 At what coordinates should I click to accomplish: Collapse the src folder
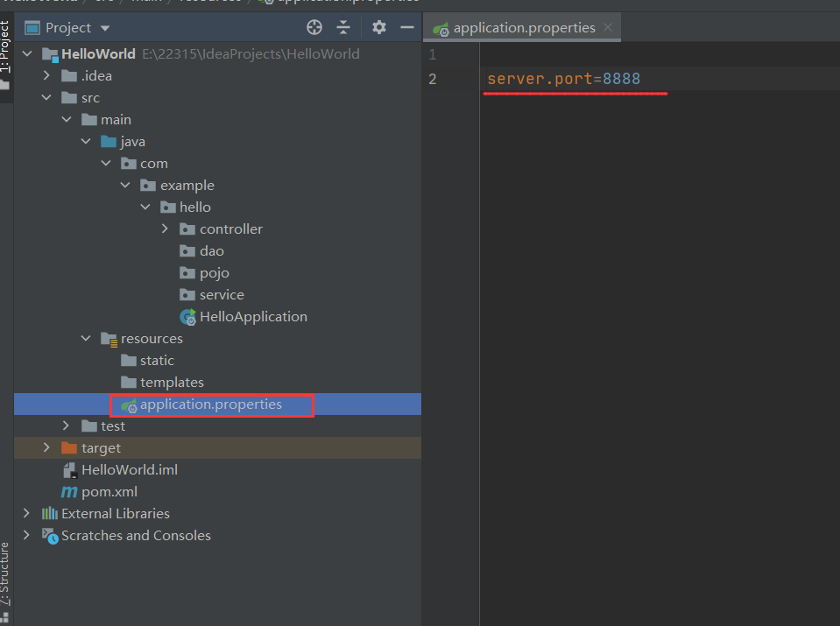(46, 97)
